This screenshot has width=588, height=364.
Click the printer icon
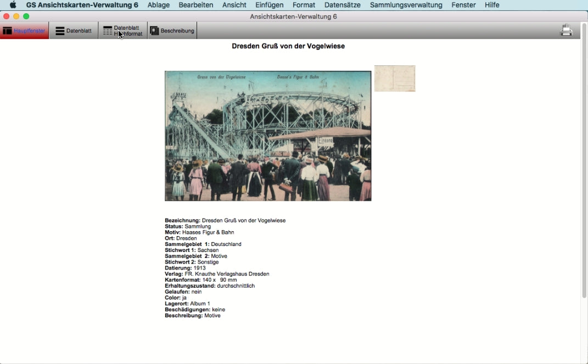[x=566, y=31]
